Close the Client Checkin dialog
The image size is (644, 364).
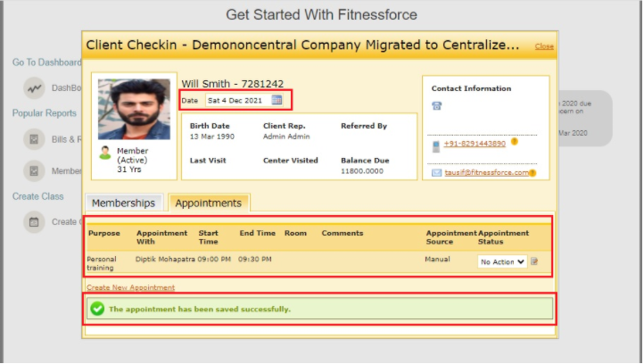pyautogui.click(x=544, y=46)
